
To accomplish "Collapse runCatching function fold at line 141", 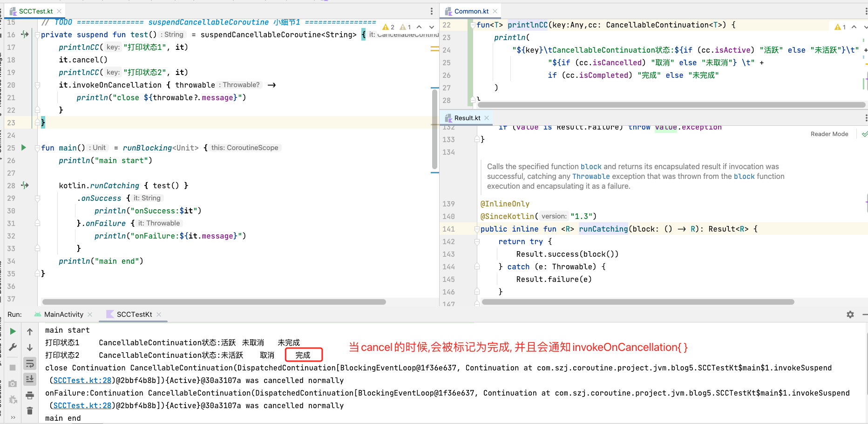I will click(477, 229).
